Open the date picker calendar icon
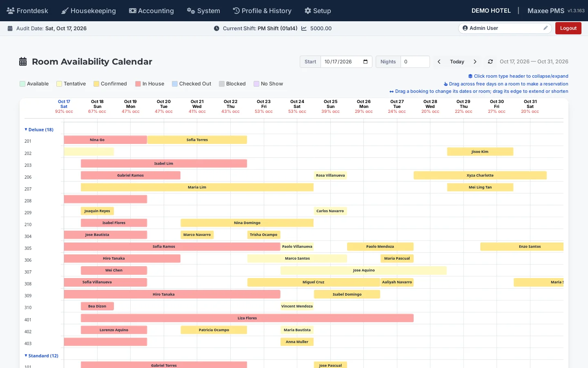This screenshot has width=588, height=368. [365, 62]
